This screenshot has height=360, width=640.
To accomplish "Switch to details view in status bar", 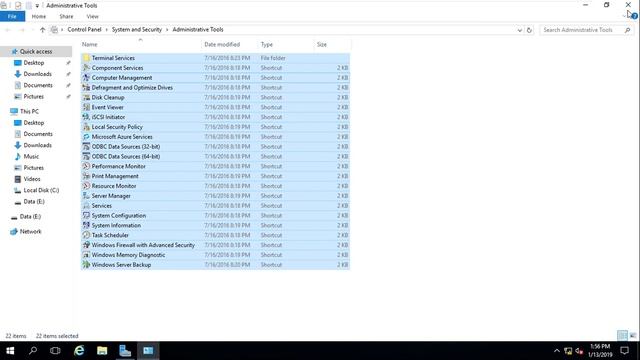I will 622,336.
